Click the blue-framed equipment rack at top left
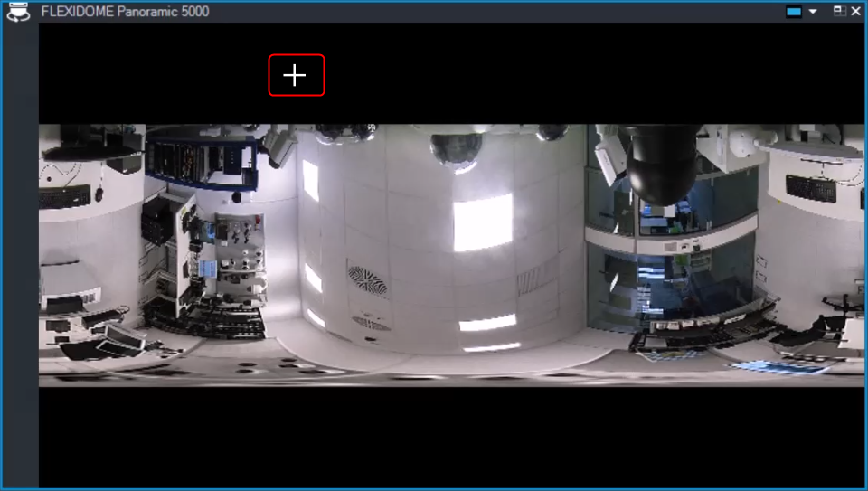The height and width of the screenshot is (491, 868). (x=199, y=161)
